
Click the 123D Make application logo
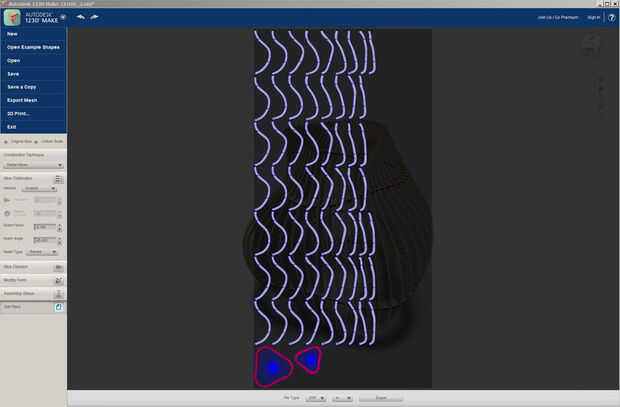coord(12,18)
